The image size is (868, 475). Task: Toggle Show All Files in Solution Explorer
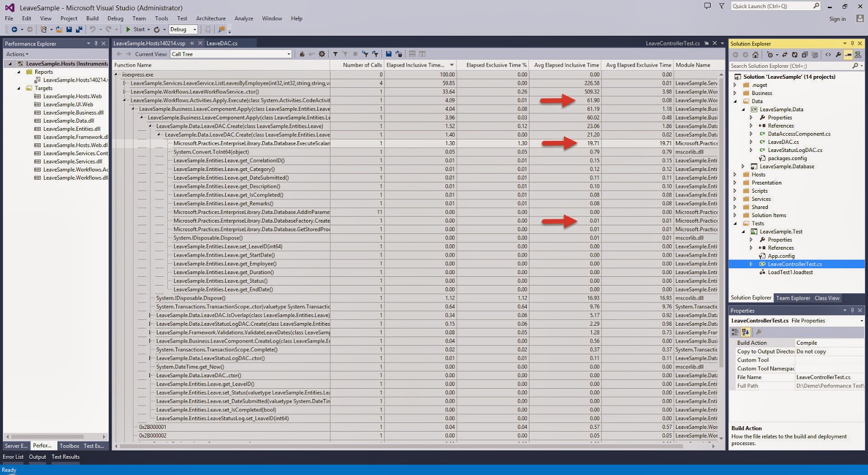click(815, 55)
